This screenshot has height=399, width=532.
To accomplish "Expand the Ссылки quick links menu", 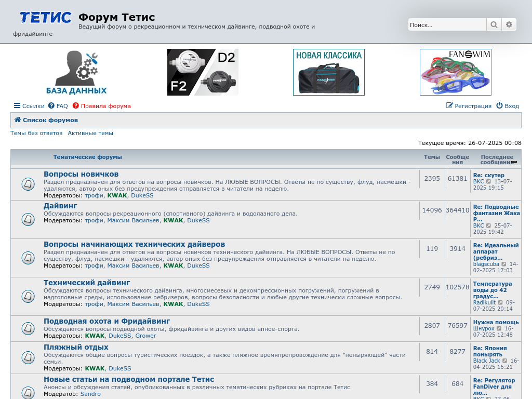I will click(29, 106).
